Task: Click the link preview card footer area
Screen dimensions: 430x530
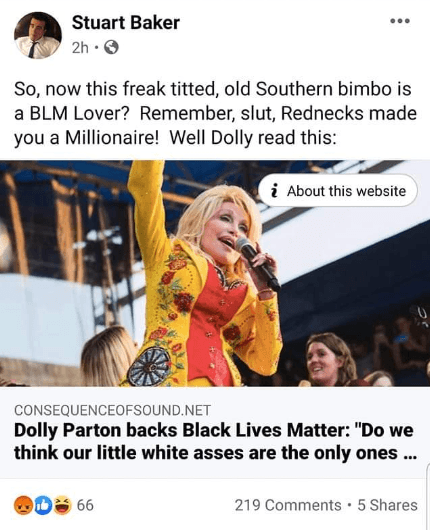Action: (x=215, y=432)
